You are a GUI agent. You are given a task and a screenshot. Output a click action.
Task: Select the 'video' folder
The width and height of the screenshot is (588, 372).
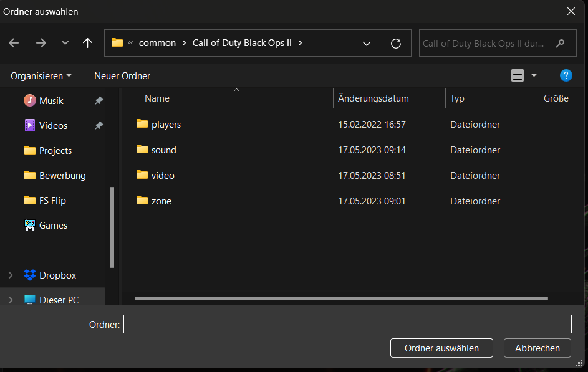point(163,175)
